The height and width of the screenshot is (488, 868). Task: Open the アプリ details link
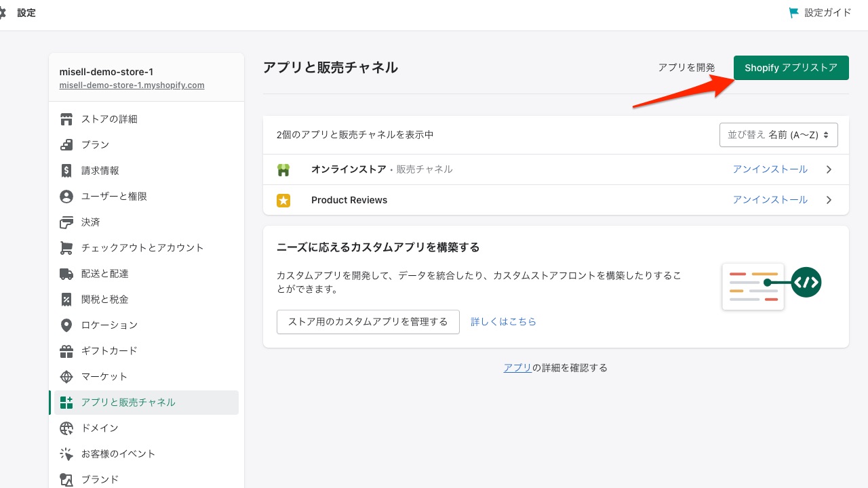(517, 368)
